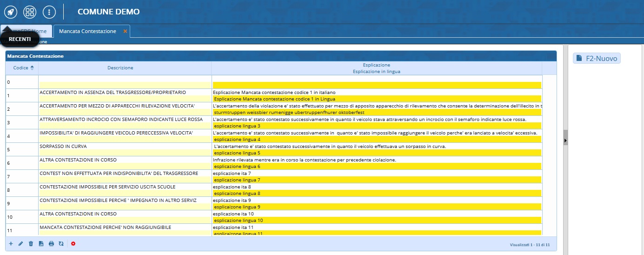The width and height of the screenshot is (644, 255).
Task: Click the Descrizione column header
Action: (120, 68)
